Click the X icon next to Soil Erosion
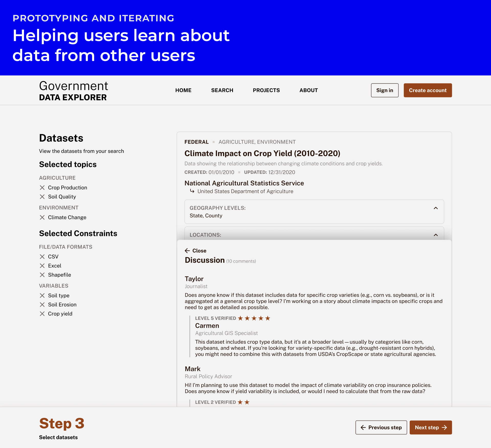This screenshot has width=491, height=448. tap(42, 304)
